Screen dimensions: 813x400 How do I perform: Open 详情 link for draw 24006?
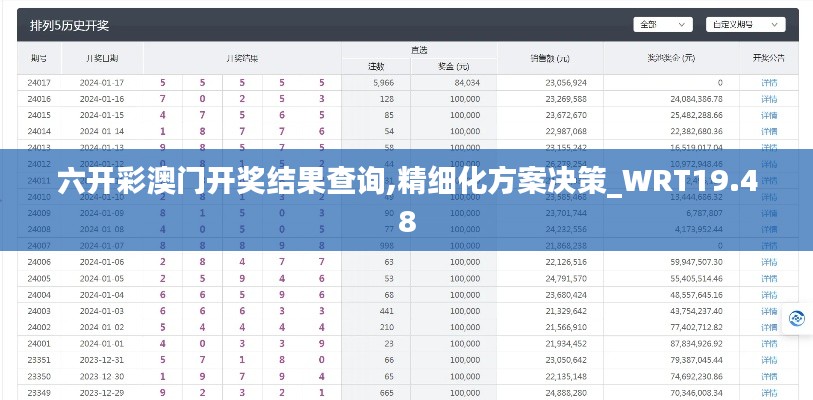(x=768, y=261)
